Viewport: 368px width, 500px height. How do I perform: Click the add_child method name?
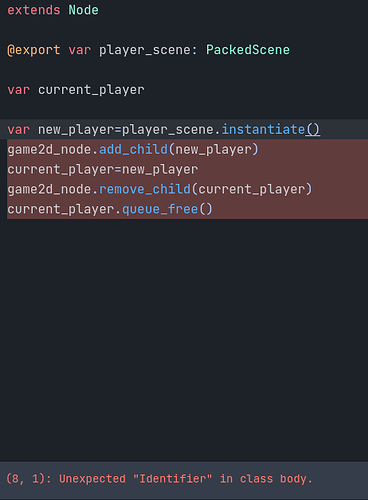coord(133,149)
